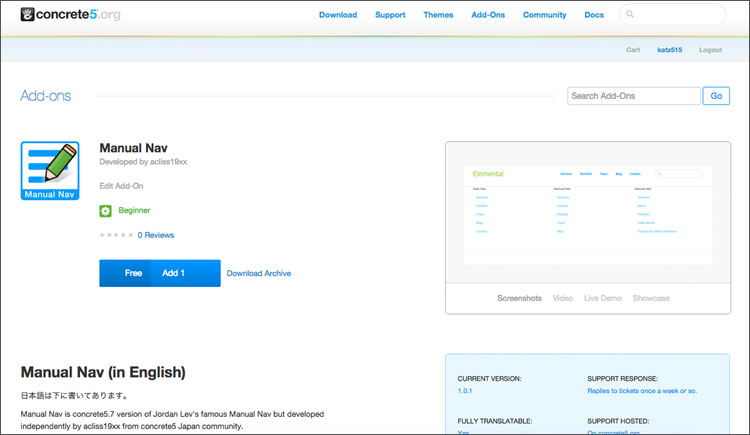Click the Manual Nav title text

[x=133, y=148]
